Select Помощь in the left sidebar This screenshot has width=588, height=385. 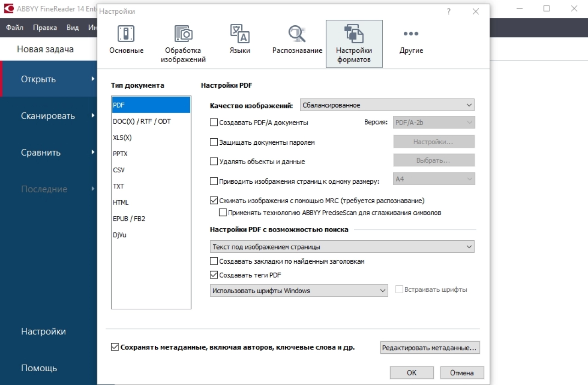click(39, 368)
